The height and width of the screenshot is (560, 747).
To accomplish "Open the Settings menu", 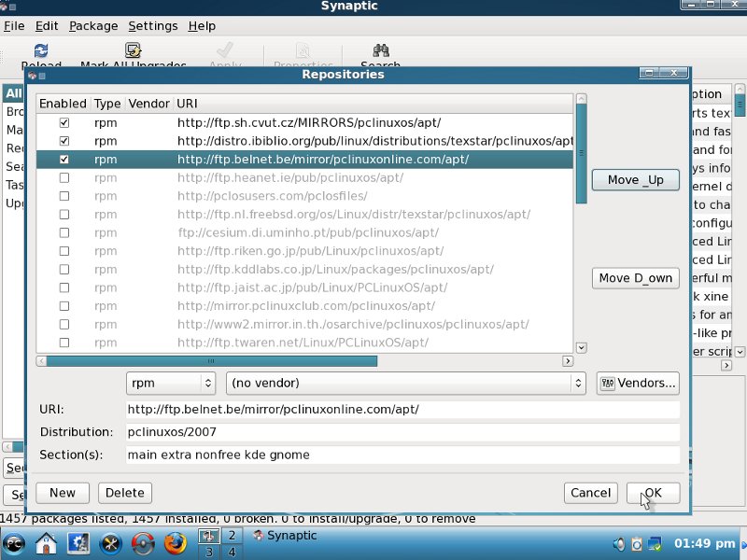I will pyautogui.click(x=152, y=26).
